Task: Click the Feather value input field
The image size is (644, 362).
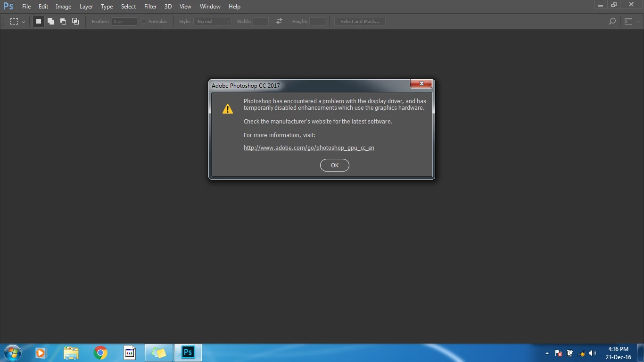Action: pyautogui.click(x=124, y=21)
